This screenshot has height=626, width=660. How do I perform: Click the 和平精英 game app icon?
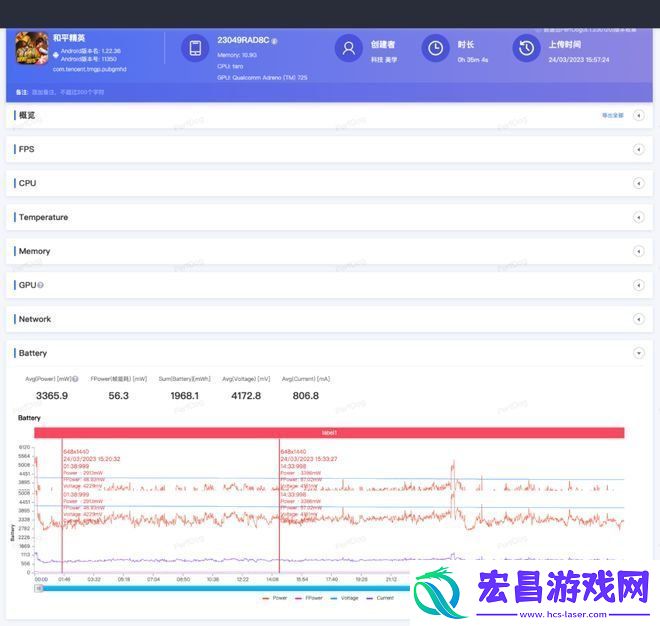coord(32,48)
